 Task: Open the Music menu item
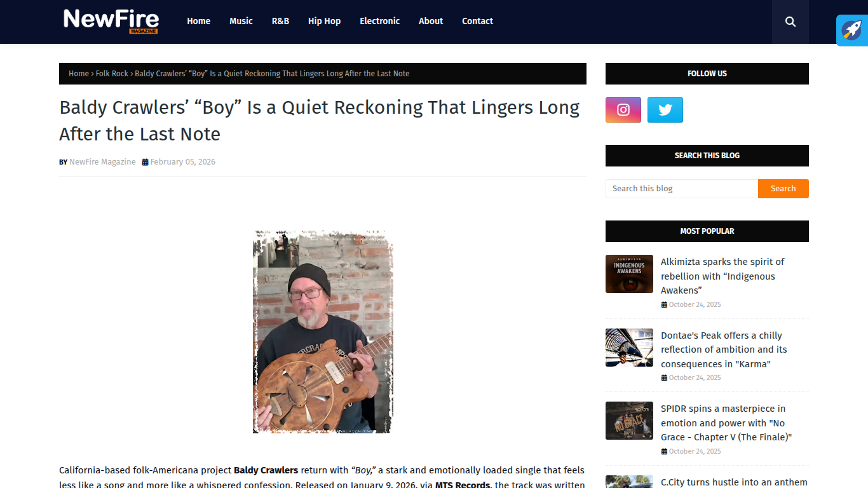point(241,21)
